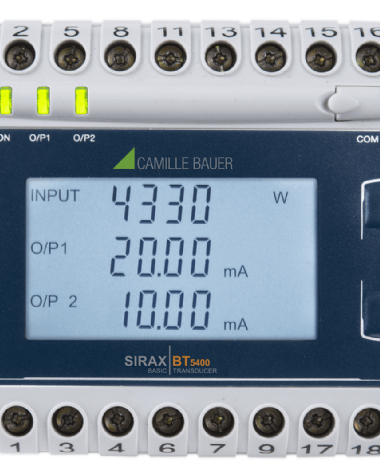The height and width of the screenshot is (475, 380).
Task: Click the BASIC subtitle text
Action: click(157, 371)
